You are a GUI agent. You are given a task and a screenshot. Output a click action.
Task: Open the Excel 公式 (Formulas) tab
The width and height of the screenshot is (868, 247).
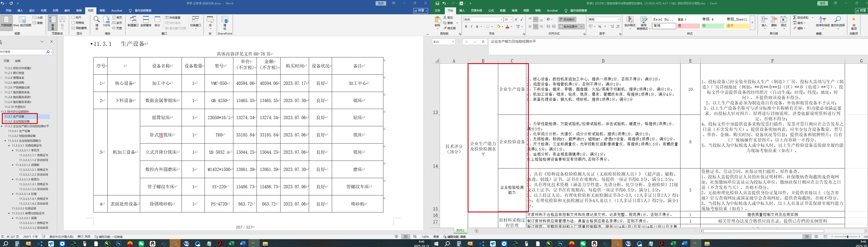491,11
